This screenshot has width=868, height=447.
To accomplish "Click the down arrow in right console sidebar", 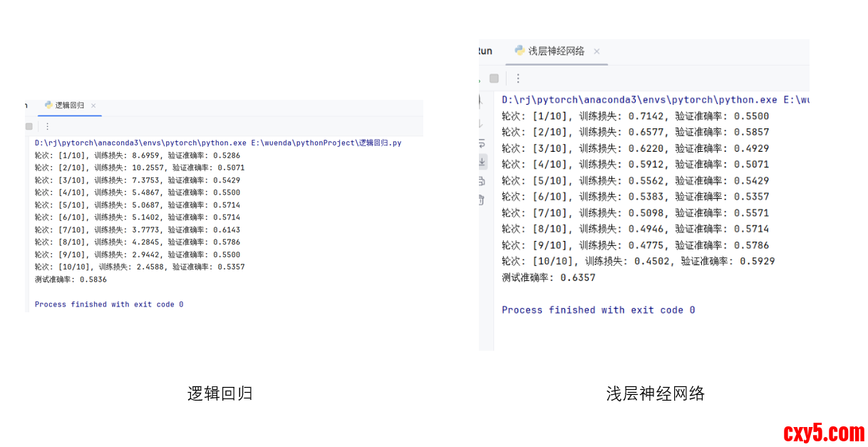I will coord(482,123).
